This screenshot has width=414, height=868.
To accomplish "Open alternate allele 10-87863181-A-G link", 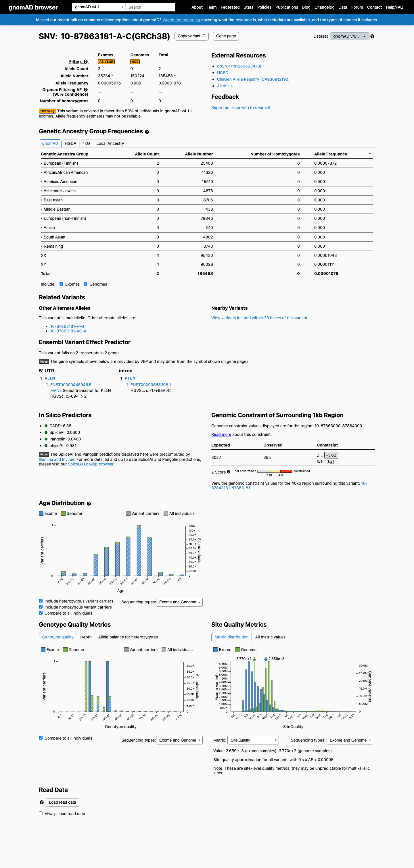I will [67, 326].
